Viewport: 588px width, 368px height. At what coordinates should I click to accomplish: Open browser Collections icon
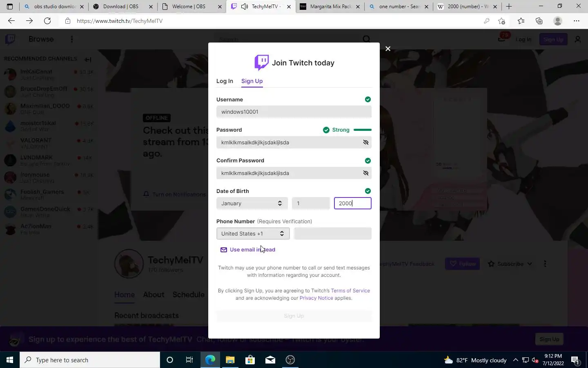click(x=539, y=21)
